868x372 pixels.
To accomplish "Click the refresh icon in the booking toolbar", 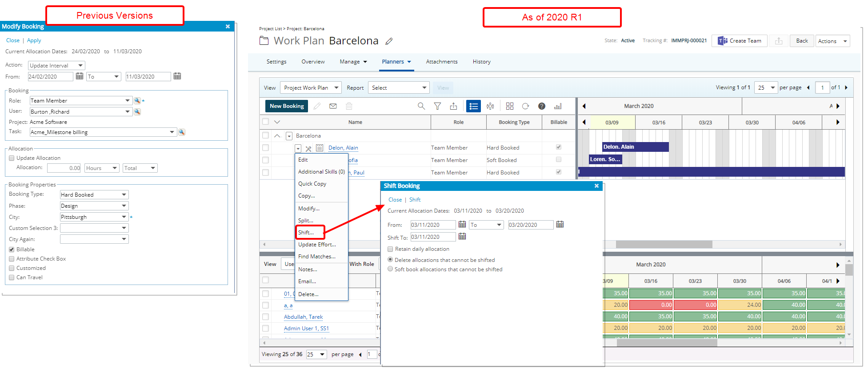I will click(525, 106).
